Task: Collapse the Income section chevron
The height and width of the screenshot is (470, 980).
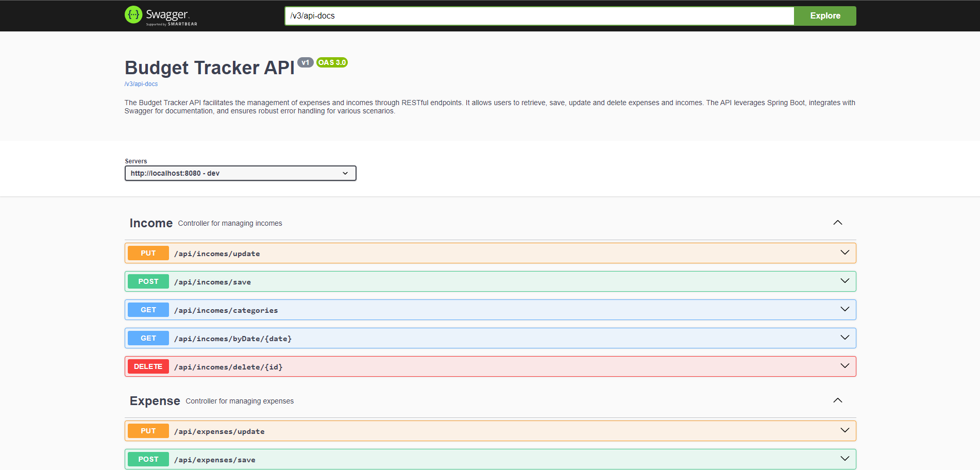Action: [838, 223]
